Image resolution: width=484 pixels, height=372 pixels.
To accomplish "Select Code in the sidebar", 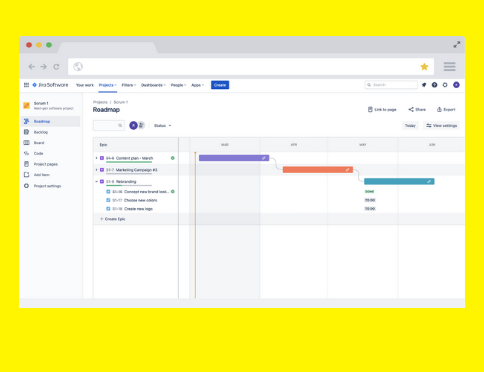I will pos(51,153).
